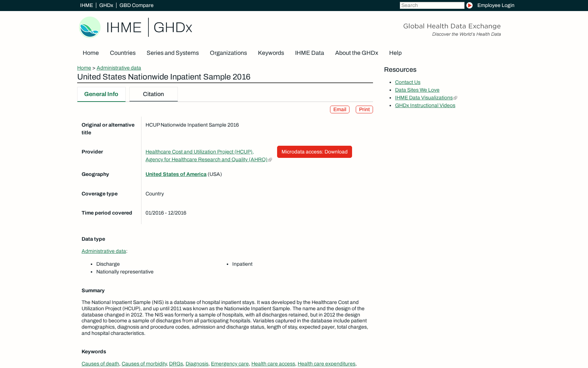This screenshot has width=588, height=368.
Task: Open GHDx Instructional Videos link
Action: tap(425, 105)
